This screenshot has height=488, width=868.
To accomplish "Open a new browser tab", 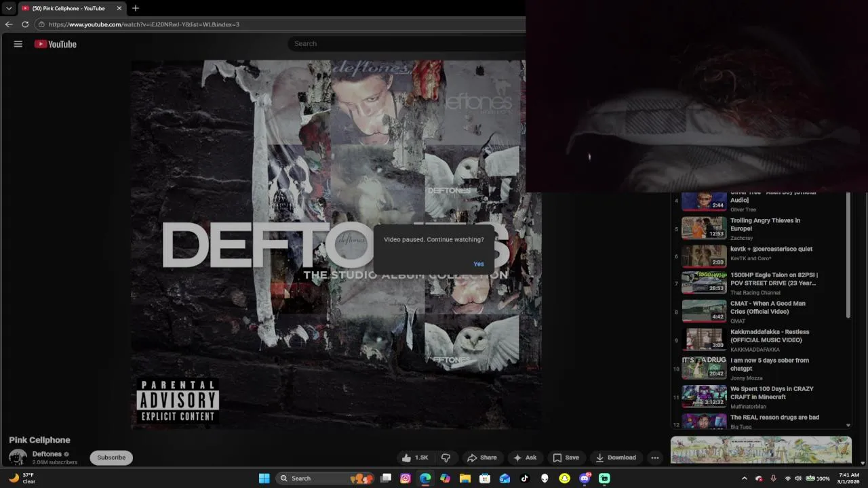I will 136,8.
